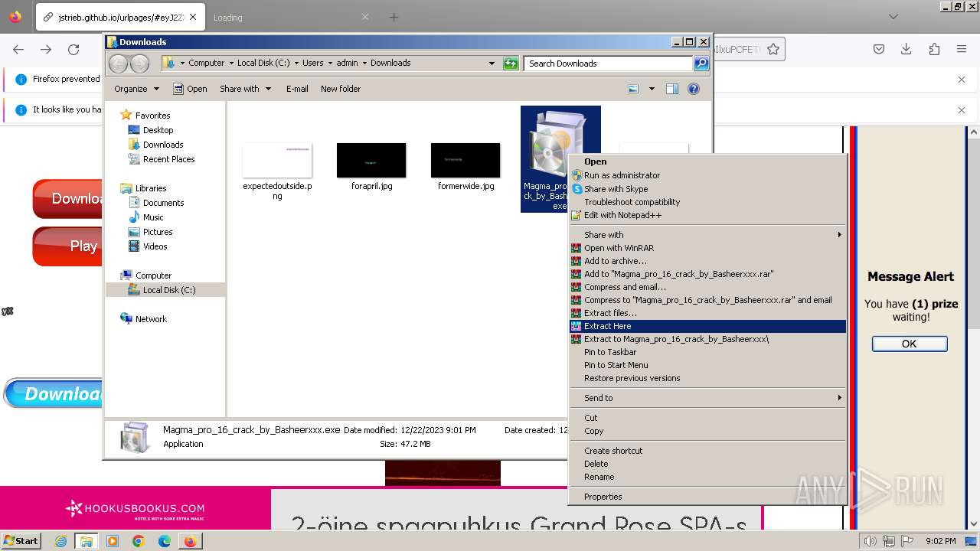
Task: Choose Pin to Taskbar
Action: coord(707,352)
